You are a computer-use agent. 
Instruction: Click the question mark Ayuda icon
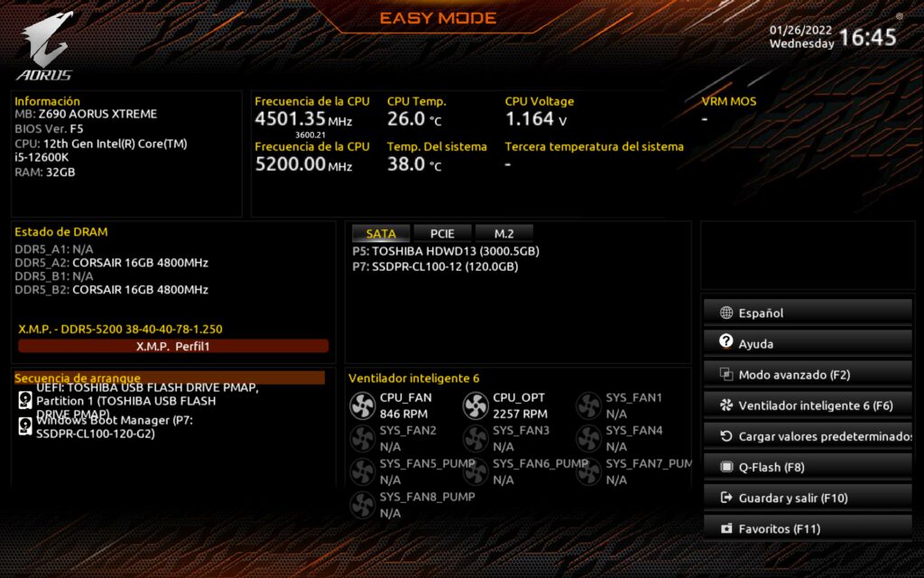(726, 341)
